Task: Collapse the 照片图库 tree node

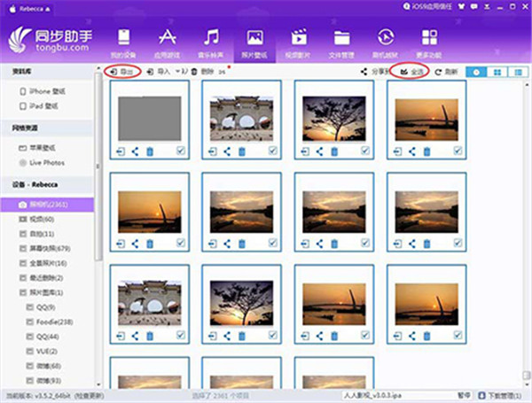Action: [20, 291]
